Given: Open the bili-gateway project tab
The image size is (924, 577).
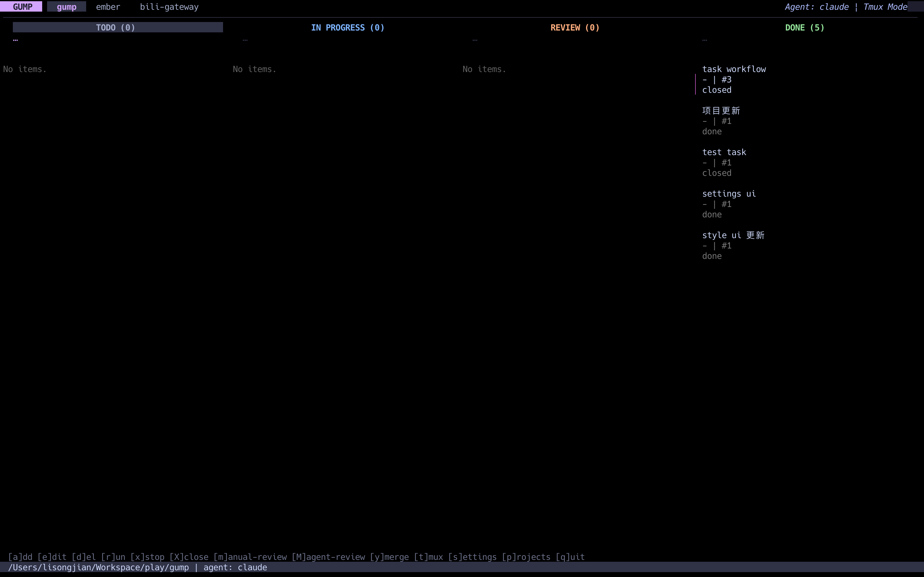Looking at the screenshot, I should tap(169, 7).
